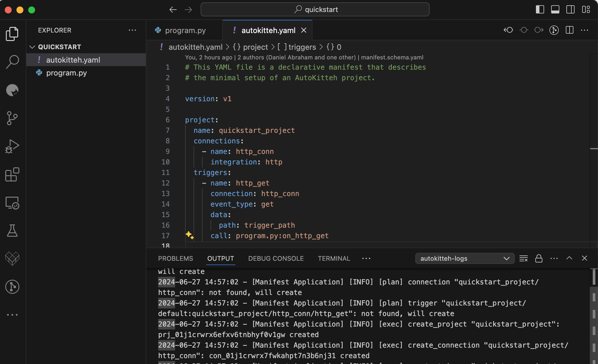This screenshot has width=598, height=364.
Task: Go to next change revision icon
Action: click(539, 30)
